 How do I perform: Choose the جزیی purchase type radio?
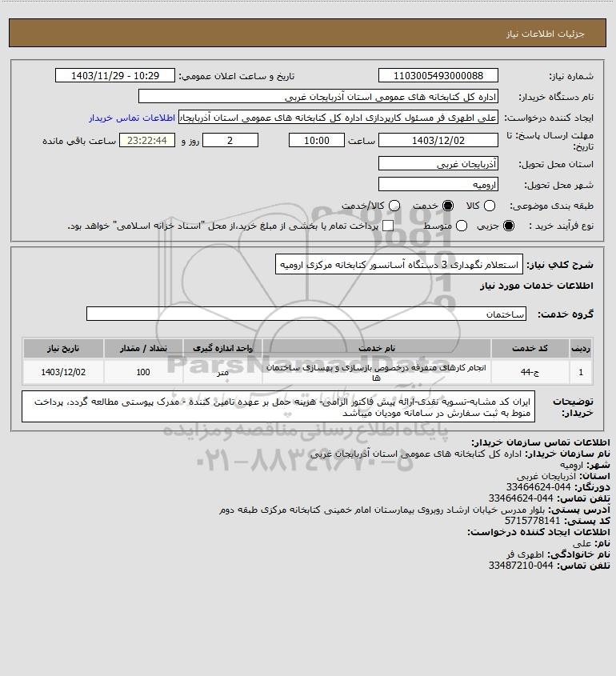click(x=509, y=226)
